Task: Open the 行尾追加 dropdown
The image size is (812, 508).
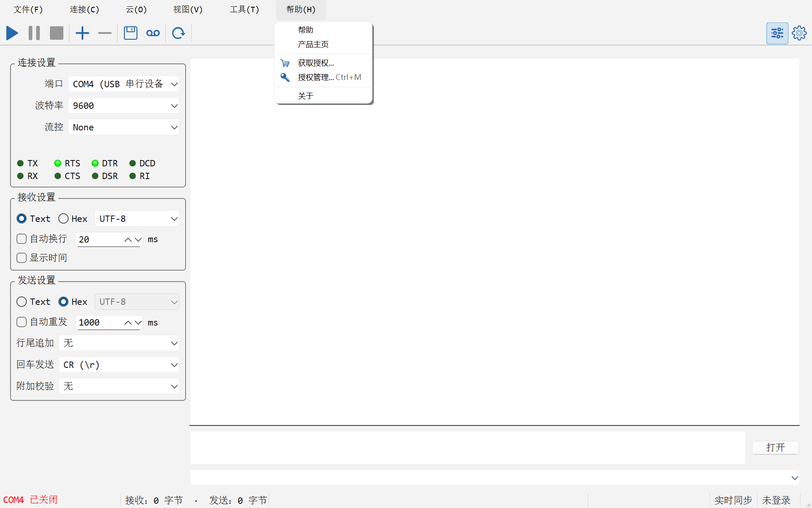Action: 119,343
